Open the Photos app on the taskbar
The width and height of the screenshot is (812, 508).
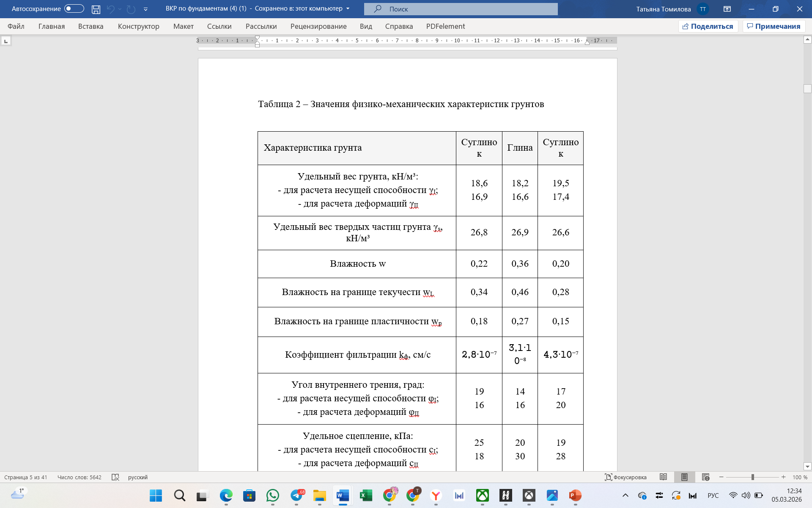pyautogui.click(x=552, y=495)
